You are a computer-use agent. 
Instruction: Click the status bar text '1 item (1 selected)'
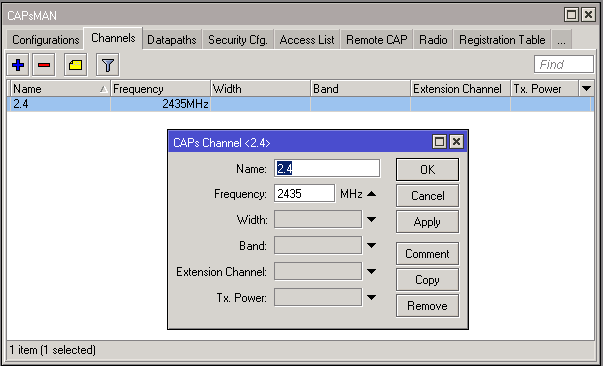[x=53, y=350]
